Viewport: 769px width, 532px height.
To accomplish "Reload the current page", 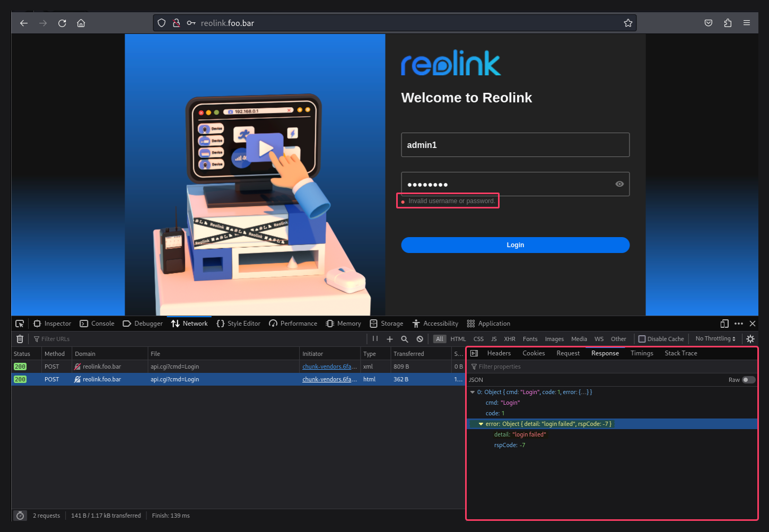I will point(62,23).
